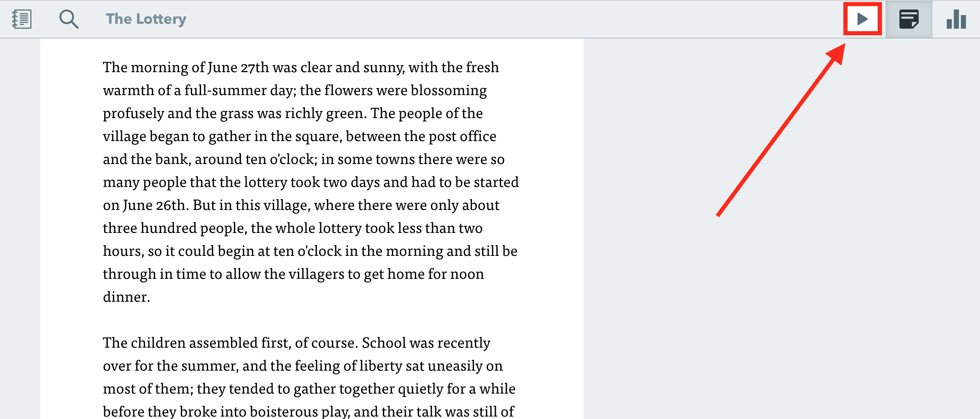Select the book title "The Lottery"
The height and width of the screenshot is (419, 980).
(146, 19)
